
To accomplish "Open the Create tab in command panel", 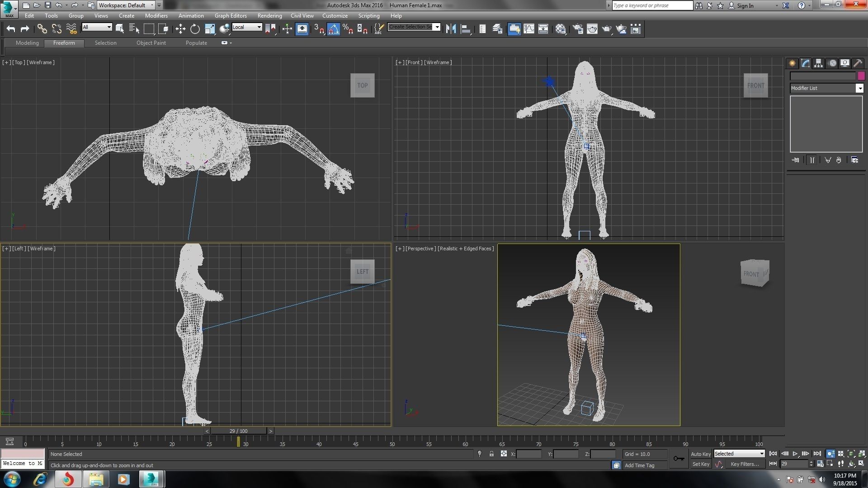I will click(x=792, y=63).
